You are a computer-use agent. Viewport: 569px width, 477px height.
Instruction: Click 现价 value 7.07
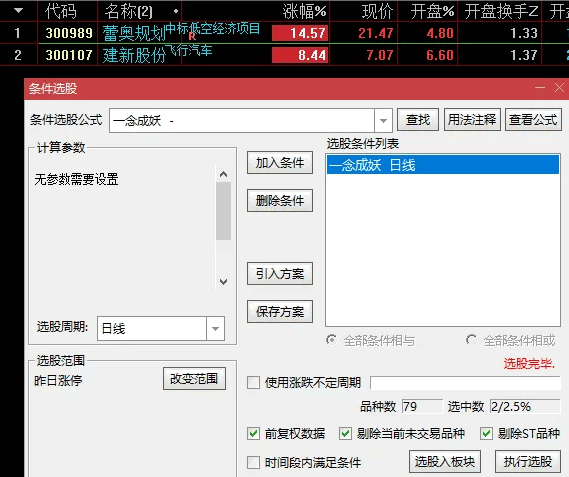pyautogui.click(x=380, y=56)
